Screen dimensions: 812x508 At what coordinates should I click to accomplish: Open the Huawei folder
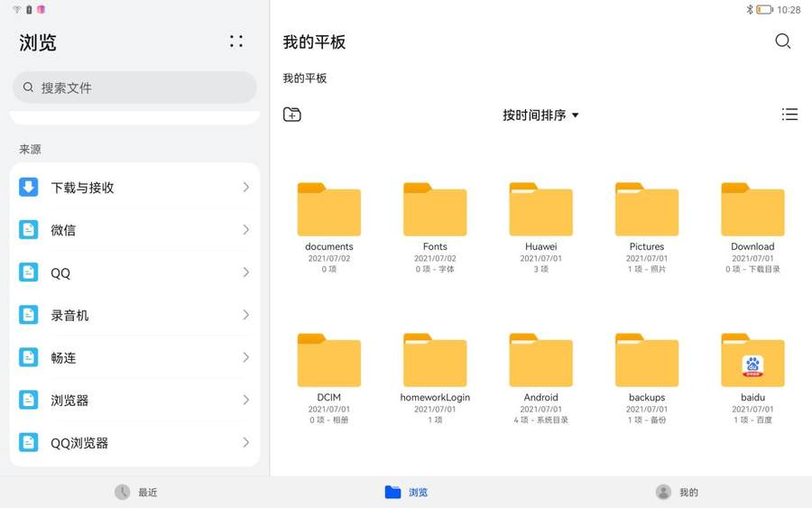540,210
